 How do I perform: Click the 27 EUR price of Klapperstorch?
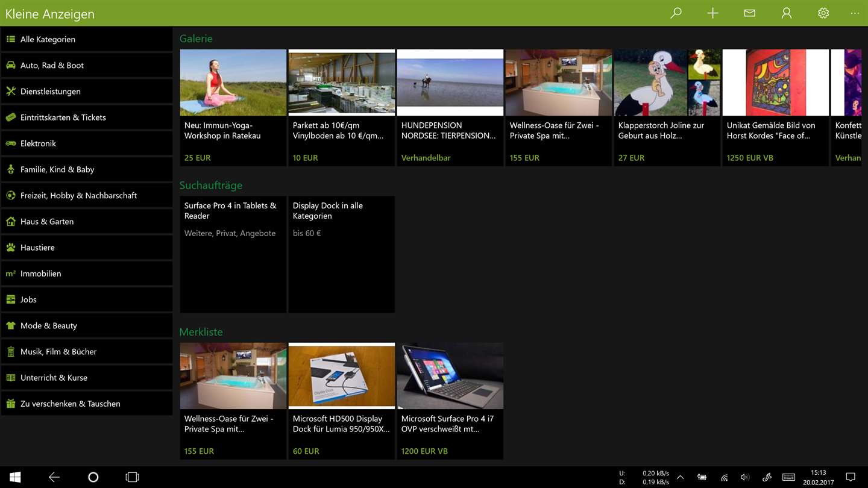tap(631, 158)
